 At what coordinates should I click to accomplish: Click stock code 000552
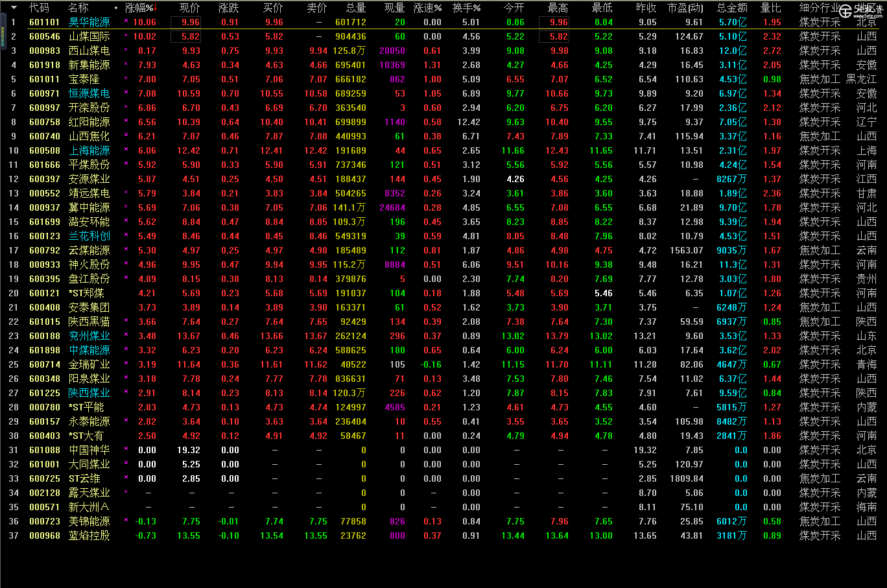(x=45, y=193)
